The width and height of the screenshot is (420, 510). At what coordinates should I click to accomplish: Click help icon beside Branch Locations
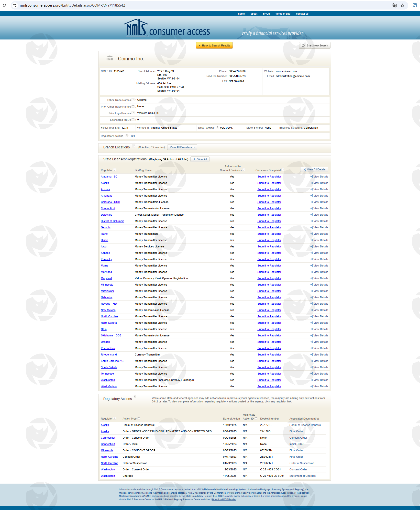134,146
